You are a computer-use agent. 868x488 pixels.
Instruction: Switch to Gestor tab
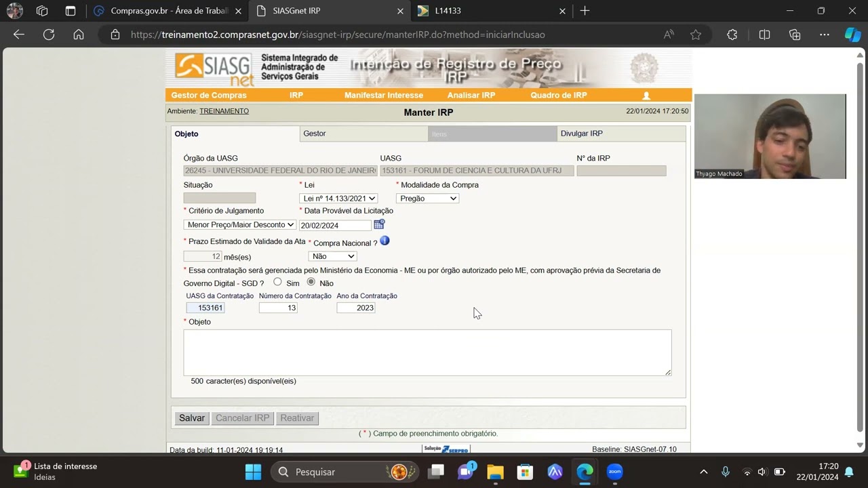click(x=363, y=134)
